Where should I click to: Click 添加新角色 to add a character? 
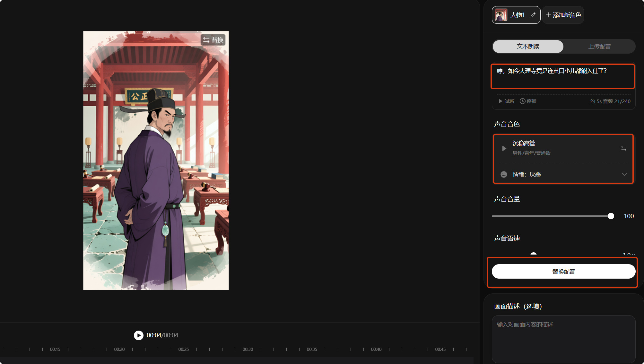click(567, 15)
